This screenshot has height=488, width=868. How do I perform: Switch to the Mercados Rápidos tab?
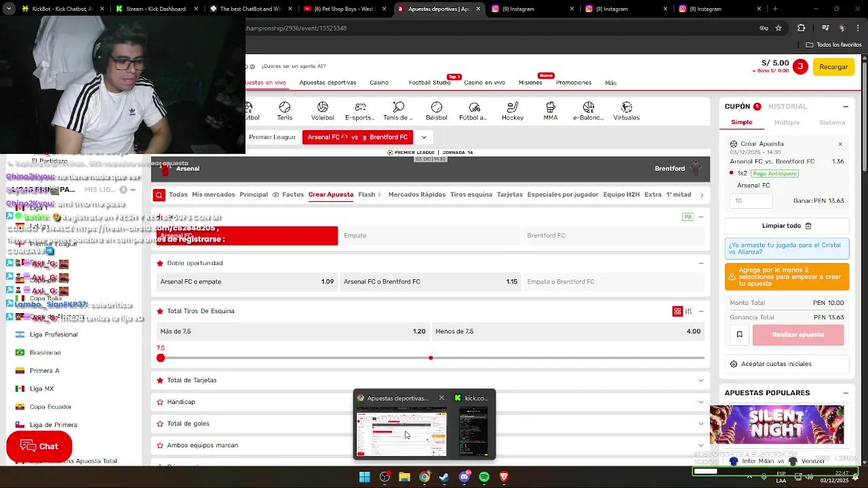pos(416,195)
